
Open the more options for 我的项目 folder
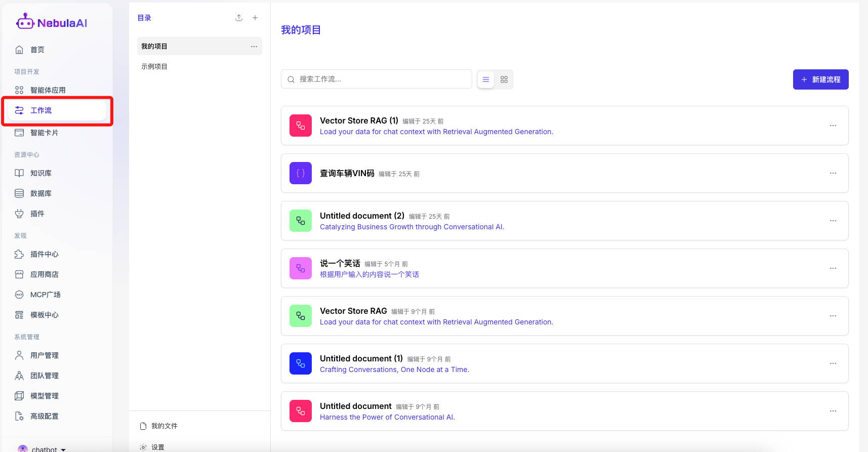[x=254, y=47]
